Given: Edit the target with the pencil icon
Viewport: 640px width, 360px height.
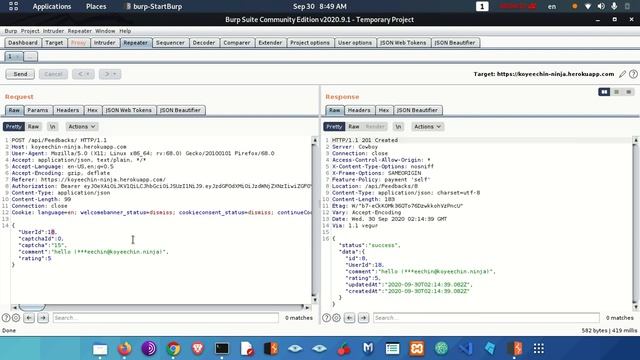Looking at the screenshot, I should point(622,74).
